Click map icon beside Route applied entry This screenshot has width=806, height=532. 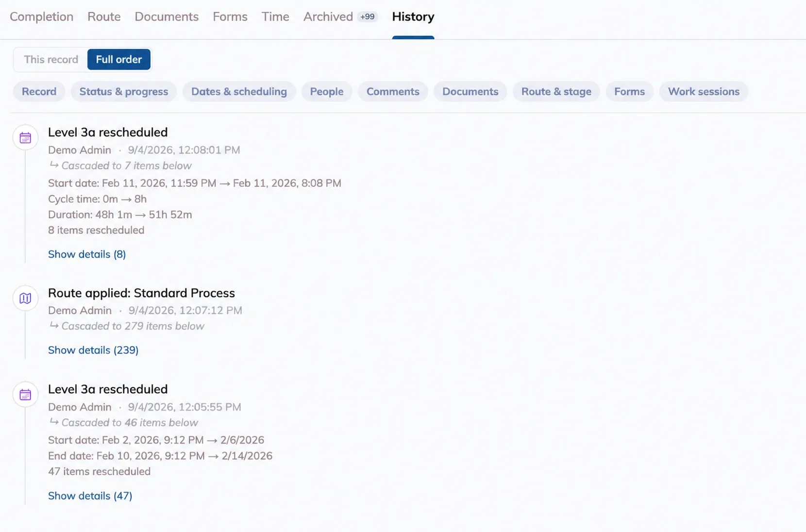(x=25, y=298)
